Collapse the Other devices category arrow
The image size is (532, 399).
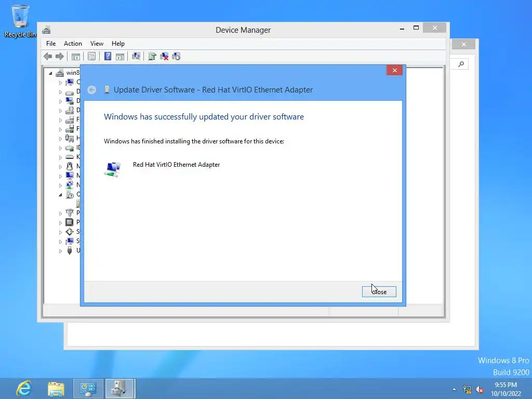pos(60,195)
